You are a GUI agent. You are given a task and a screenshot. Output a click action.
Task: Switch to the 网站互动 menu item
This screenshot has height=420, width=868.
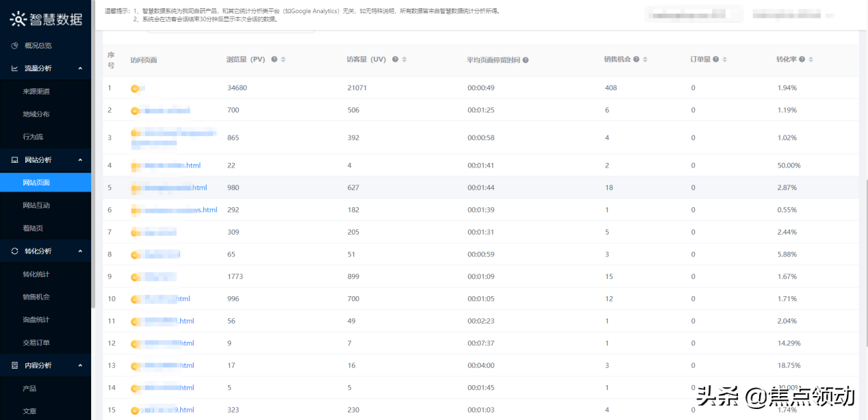click(36, 205)
